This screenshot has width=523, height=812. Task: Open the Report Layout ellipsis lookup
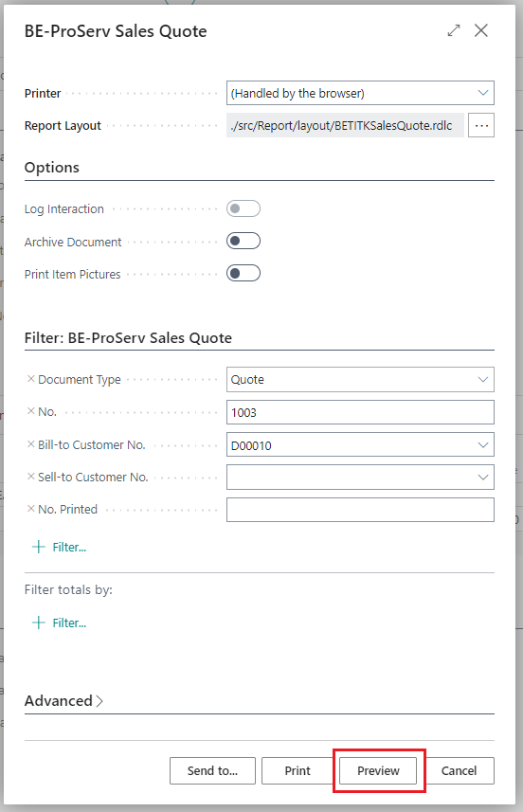pos(481,125)
